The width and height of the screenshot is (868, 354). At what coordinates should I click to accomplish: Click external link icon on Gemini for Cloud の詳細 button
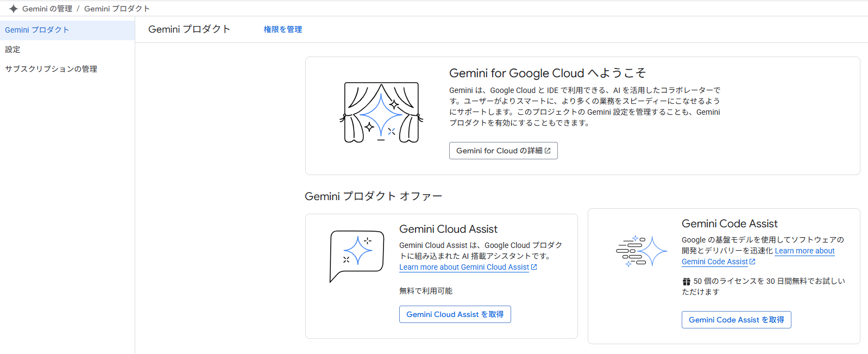[548, 151]
